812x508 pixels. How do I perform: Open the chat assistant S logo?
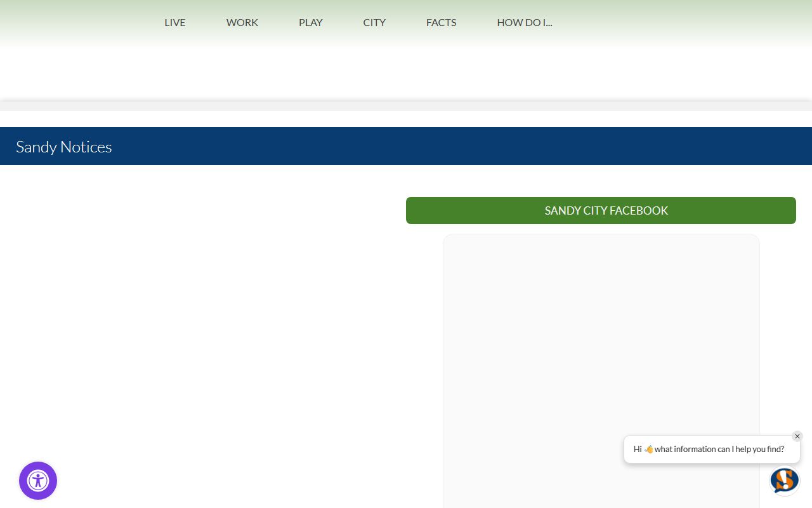click(784, 480)
